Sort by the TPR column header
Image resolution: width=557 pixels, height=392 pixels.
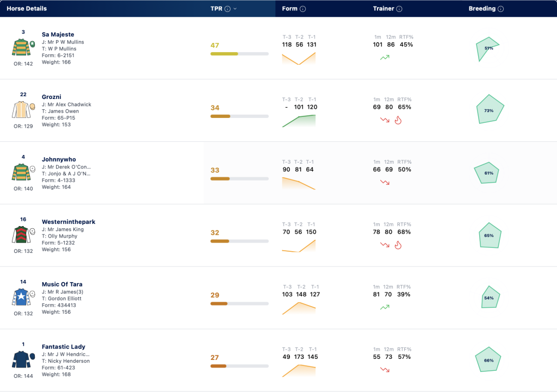coord(216,9)
